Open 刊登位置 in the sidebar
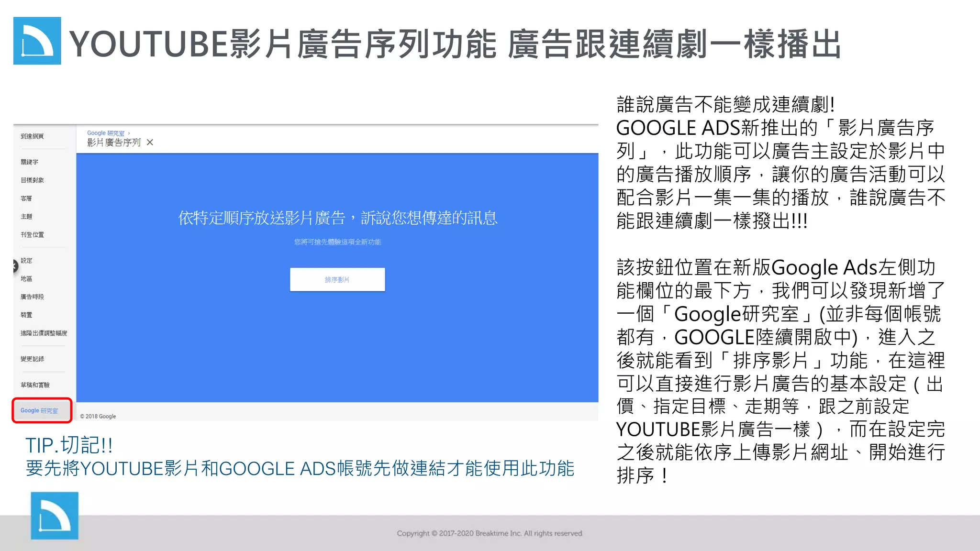Viewport: 980px width, 551px height. (x=32, y=235)
